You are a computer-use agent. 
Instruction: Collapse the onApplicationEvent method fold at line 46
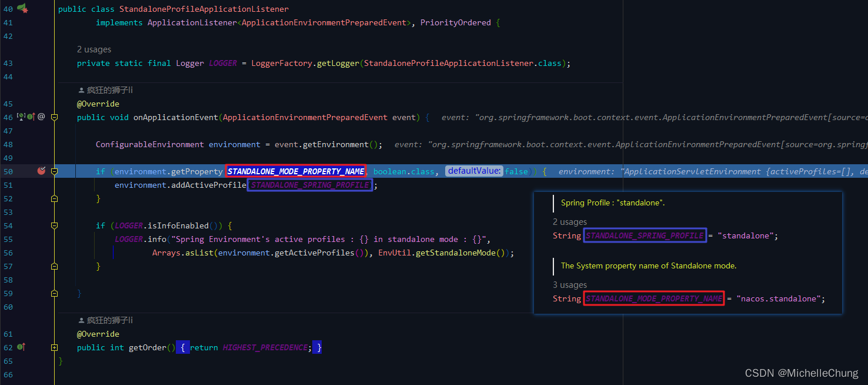tap(54, 117)
